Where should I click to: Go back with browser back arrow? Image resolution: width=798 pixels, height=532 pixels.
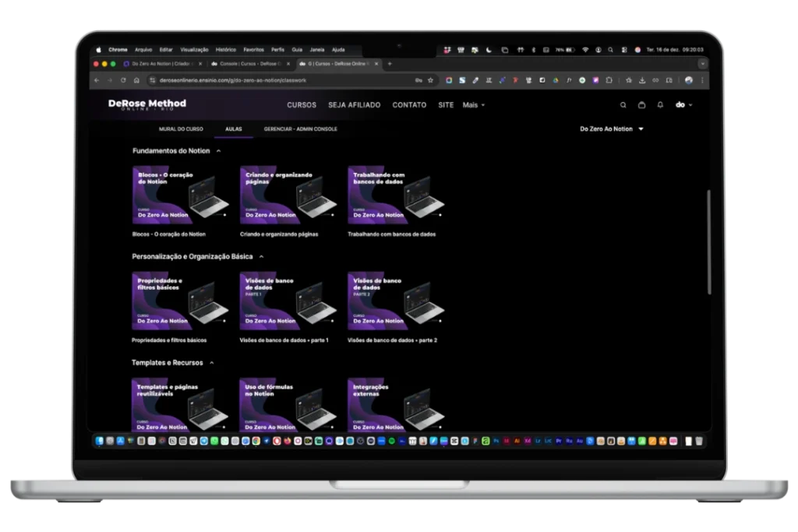pos(97,80)
